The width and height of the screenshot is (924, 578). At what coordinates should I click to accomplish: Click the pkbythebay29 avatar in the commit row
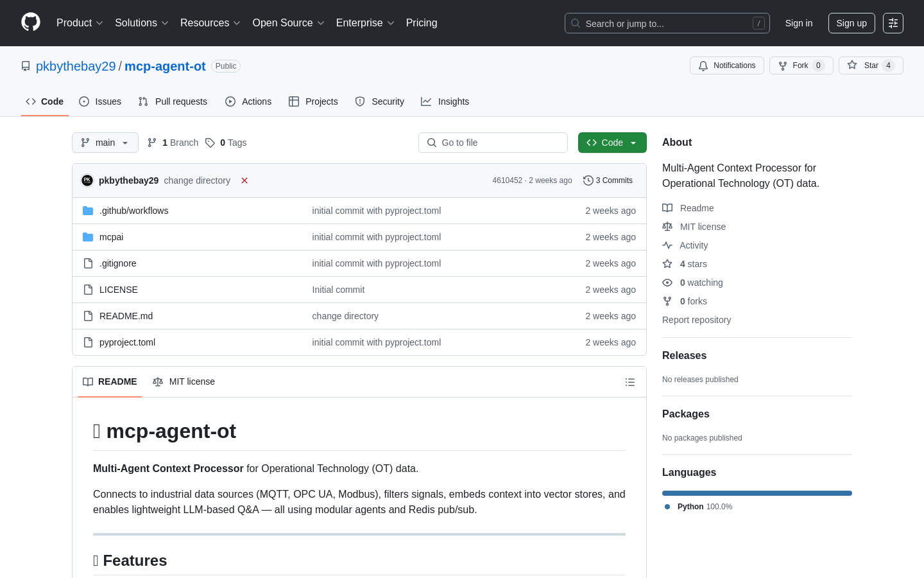tap(87, 180)
